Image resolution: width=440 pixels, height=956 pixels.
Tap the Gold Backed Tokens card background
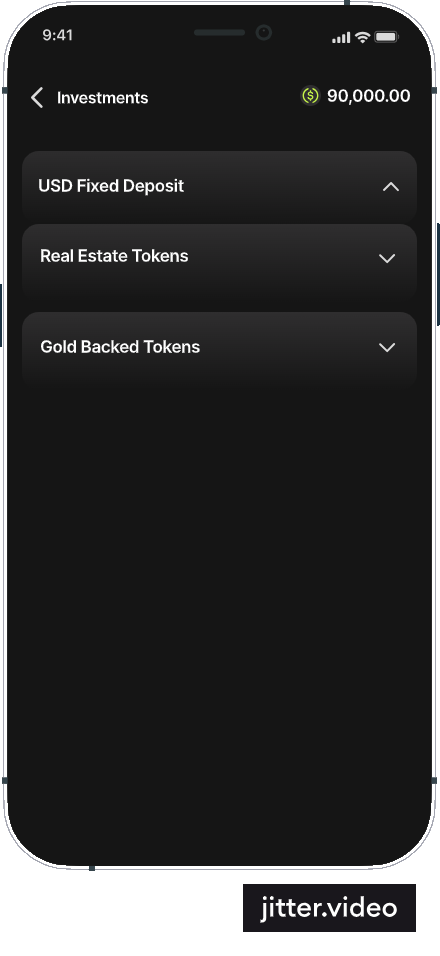point(219,348)
